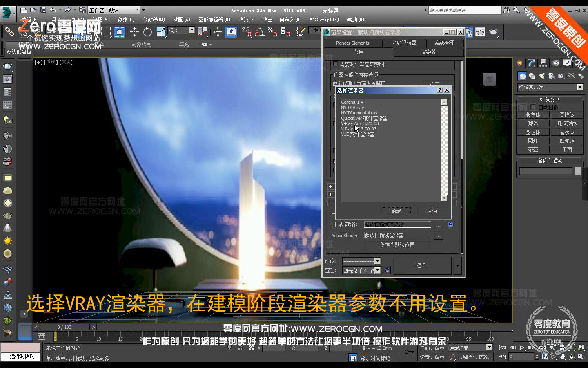Image resolution: width=588 pixels, height=368 pixels.
Task: Switch to the Advanced Lighting tab
Action: pyautogui.click(x=445, y=43)
